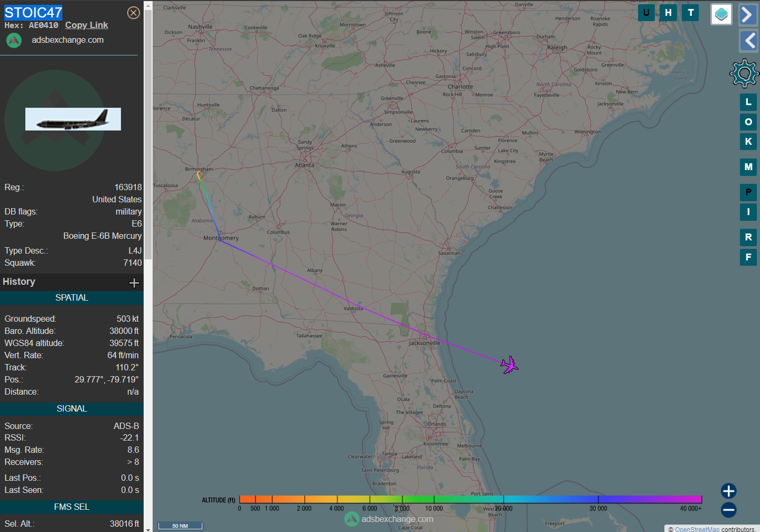Click the SIGNAL section header
Viewport: 760px width, 532px height.
click(72, 409)
